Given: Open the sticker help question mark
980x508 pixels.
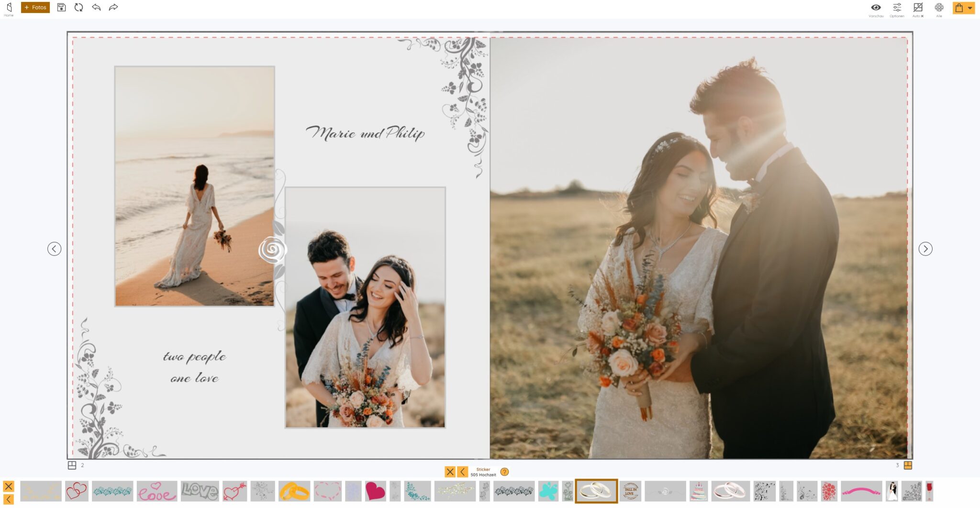Looking at the screenshot, I should pos(504,472).
